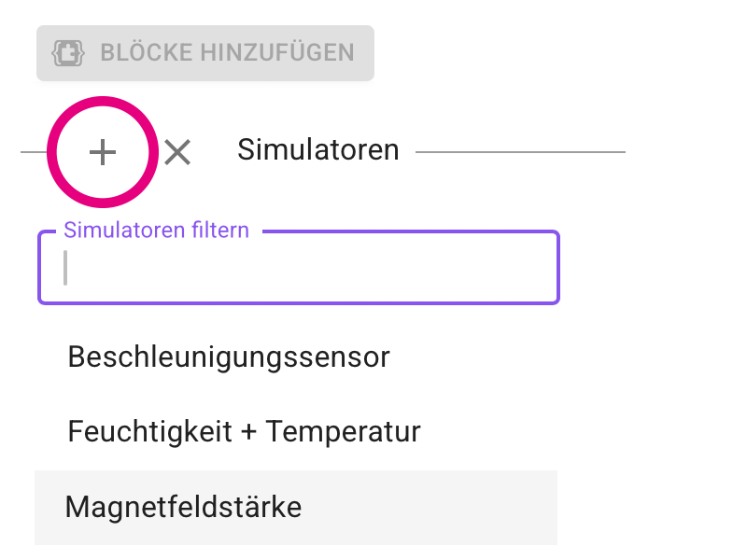Expand simulators using the circled plus
747x560 pixels.
point(103,152)
